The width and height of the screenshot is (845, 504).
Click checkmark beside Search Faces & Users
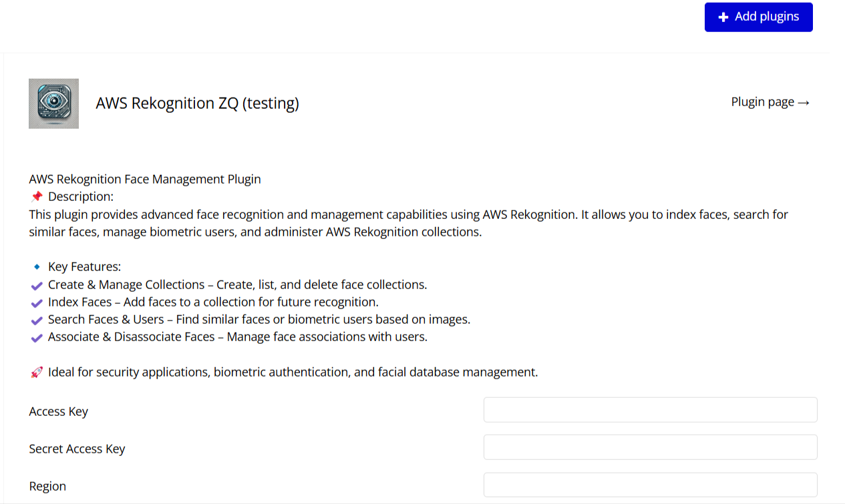click(37, 320)
